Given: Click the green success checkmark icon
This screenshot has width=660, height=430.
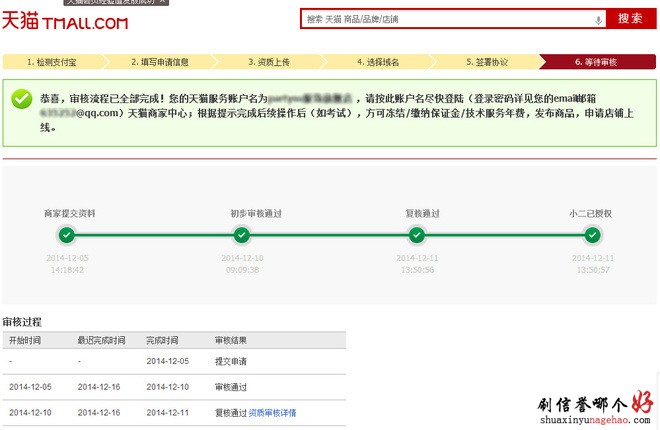Looking at the screenshot, I should click(22, 99).
